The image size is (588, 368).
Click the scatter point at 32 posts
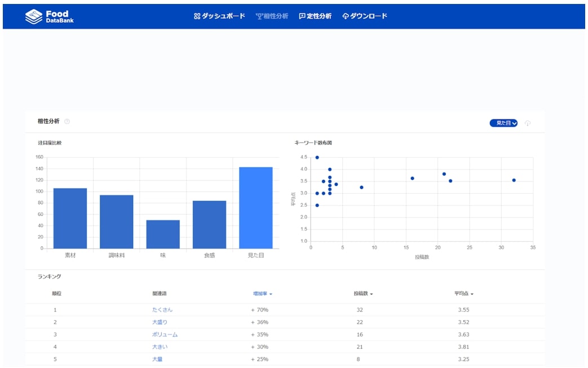[514, 180]
